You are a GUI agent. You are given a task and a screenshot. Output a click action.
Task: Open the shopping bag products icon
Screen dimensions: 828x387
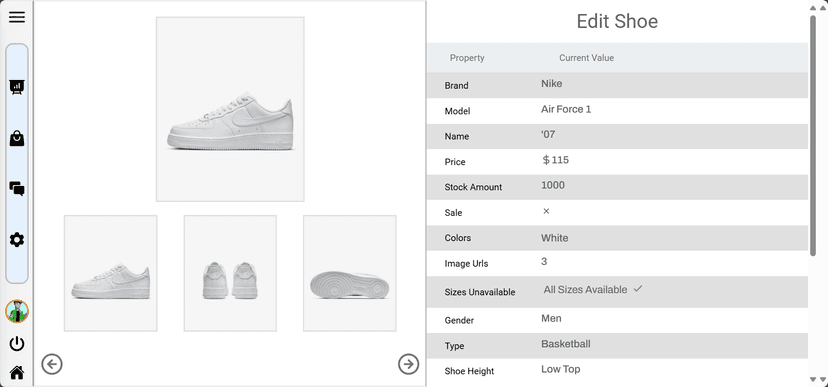click(x=17, y=138)
